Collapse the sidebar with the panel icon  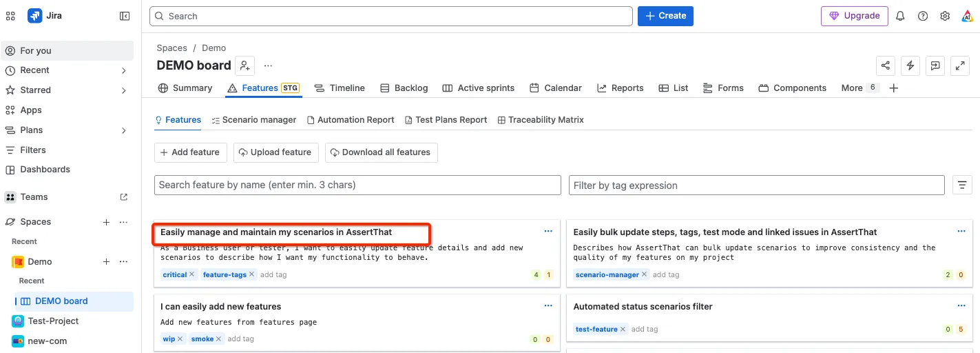[x=125, y=16]
